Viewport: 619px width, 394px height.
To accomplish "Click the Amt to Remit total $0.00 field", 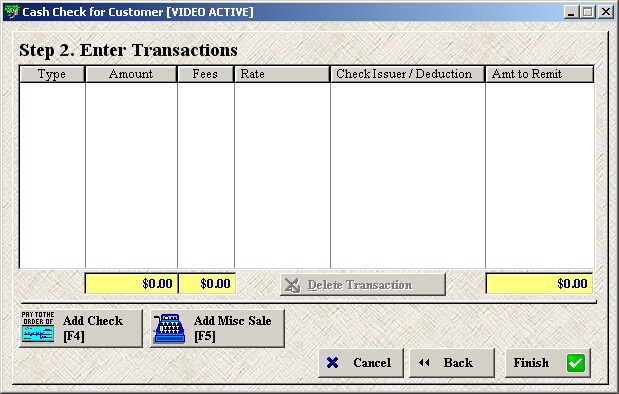I will coord(539,283).
